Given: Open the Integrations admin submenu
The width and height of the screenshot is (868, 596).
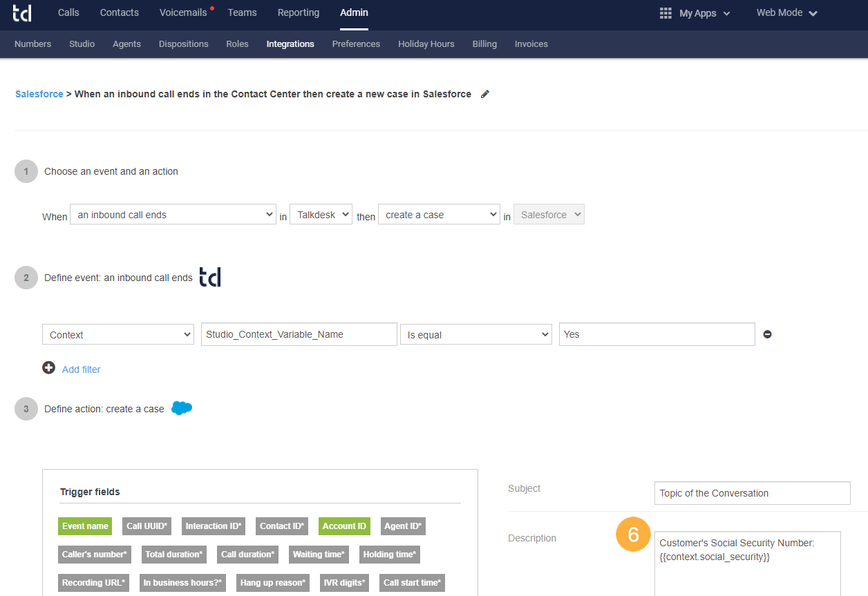Looking at the screenshot, I should click(x=290, y=44).
